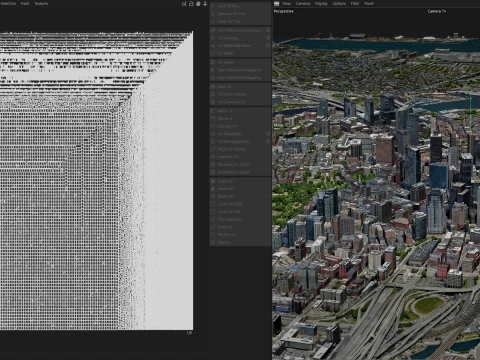Viewport: 480px width, 360px height.
Task: Open the viewport Filter menu
Action: (355, 3)
